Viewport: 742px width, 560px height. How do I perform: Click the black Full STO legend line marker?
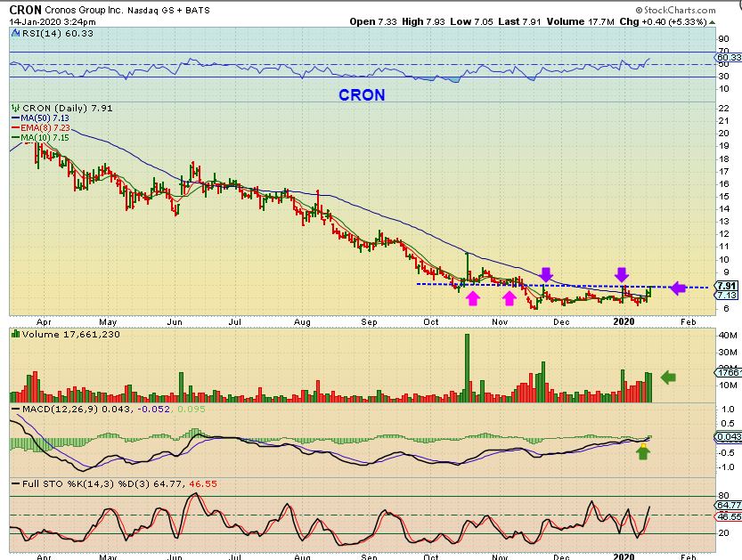pos(16,483)
